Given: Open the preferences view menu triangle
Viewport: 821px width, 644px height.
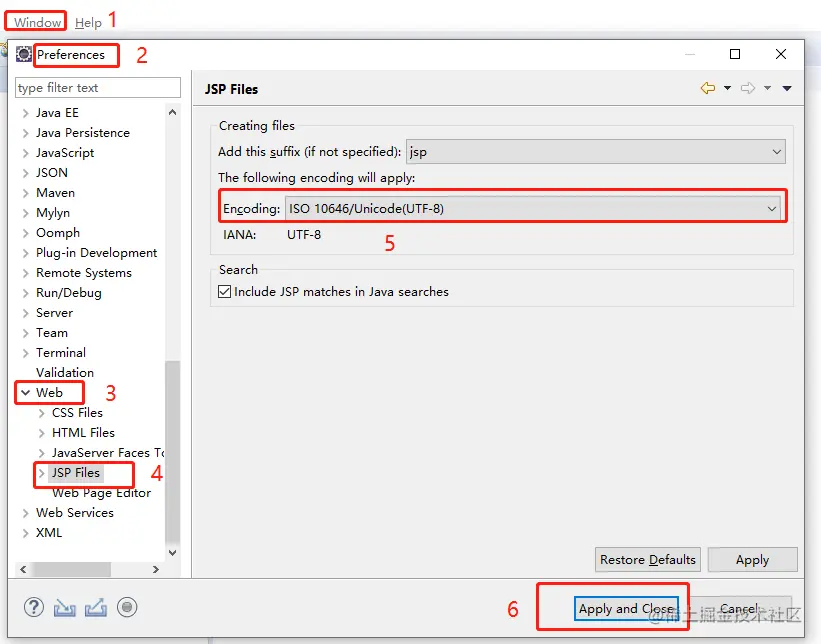Looking at the screenshot, I should [x=787, y=88].
